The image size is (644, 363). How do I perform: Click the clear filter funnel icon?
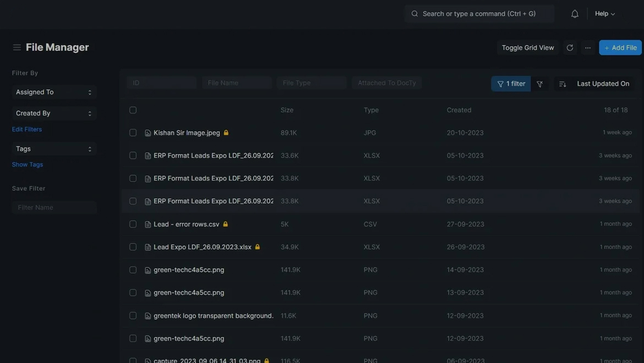click(x=539, y=84)
